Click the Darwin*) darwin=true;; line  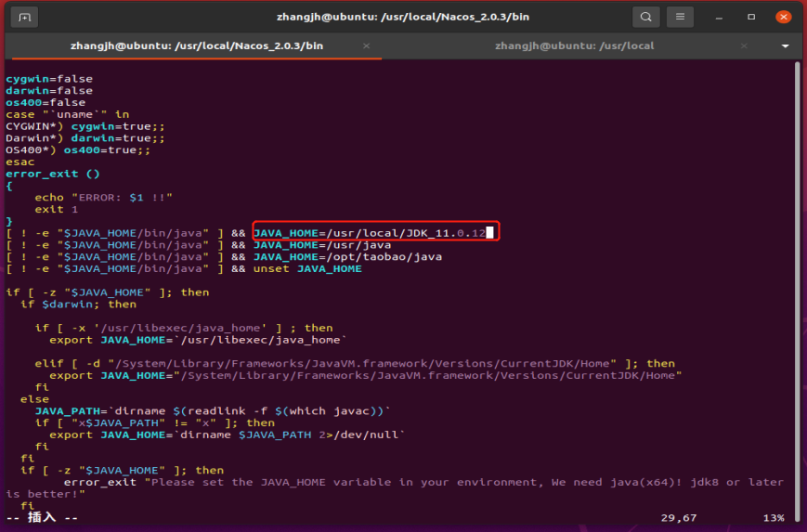[x=85, y=138]
